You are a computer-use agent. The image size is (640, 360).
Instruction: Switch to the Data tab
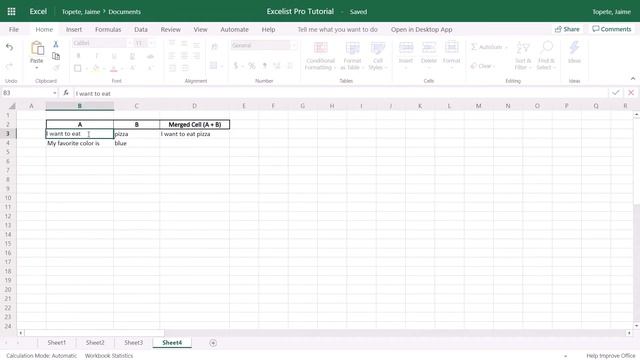coord(141,29)
